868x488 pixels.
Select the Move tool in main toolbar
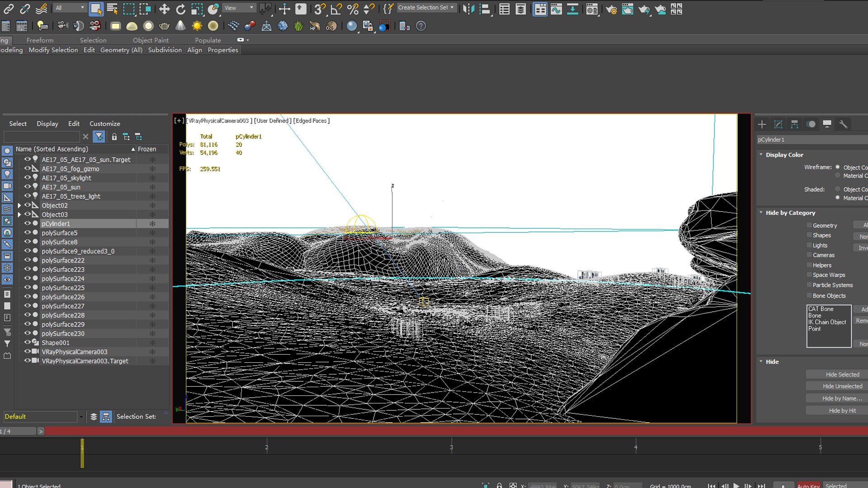[164, 9]
